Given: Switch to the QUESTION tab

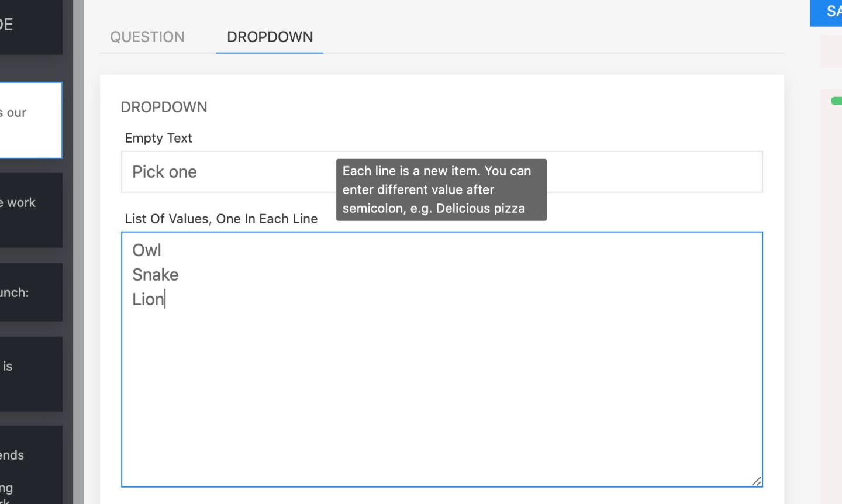Looking at the screenshot, I should pyautogui.click(x=147, y=37).
